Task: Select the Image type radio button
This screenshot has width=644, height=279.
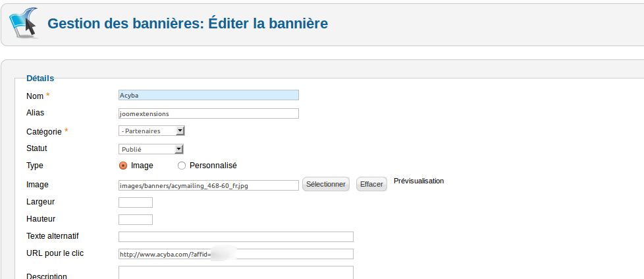Action: pos(123,166)
